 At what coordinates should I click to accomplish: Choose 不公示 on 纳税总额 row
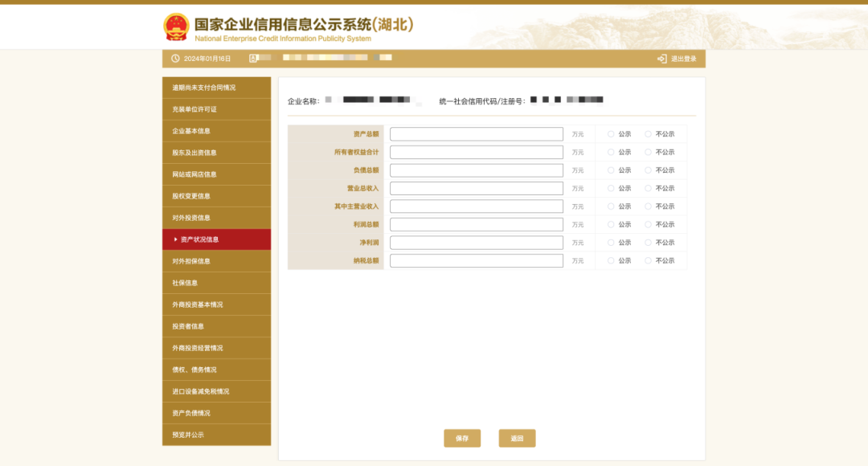pyautogui.click(x=649, y=260)
